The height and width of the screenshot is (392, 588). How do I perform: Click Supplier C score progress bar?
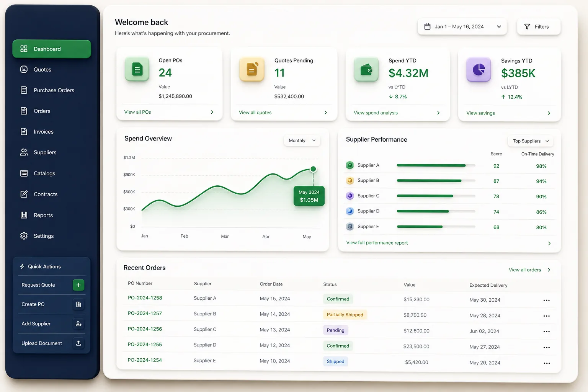pyautogui.click(x=436, y=196)
